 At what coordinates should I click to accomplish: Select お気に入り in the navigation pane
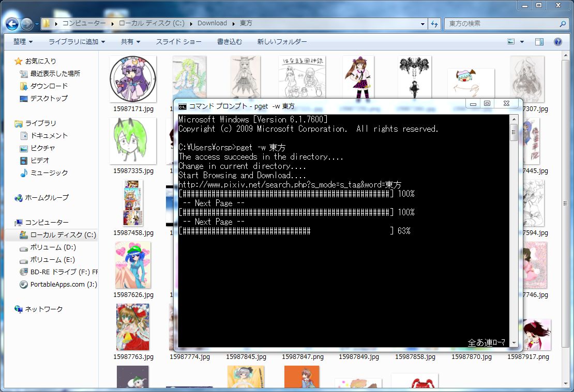click(40, 61)
